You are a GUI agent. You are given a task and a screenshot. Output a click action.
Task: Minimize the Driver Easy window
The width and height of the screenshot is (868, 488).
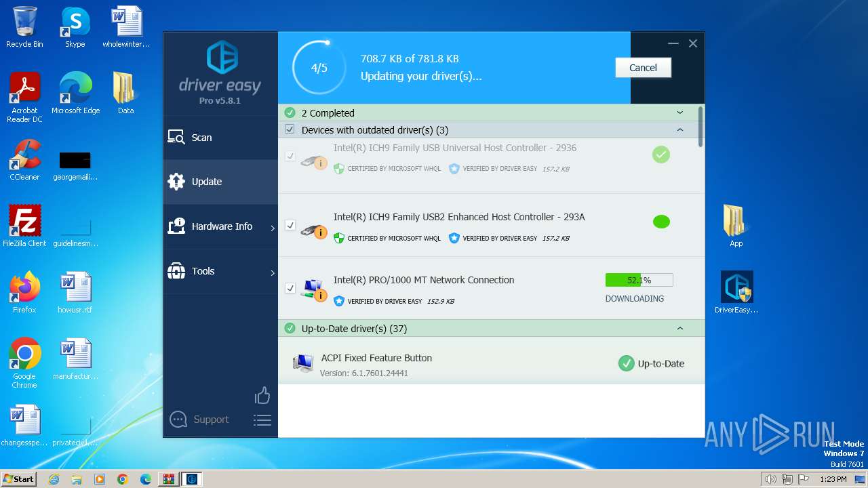point(673,43)
